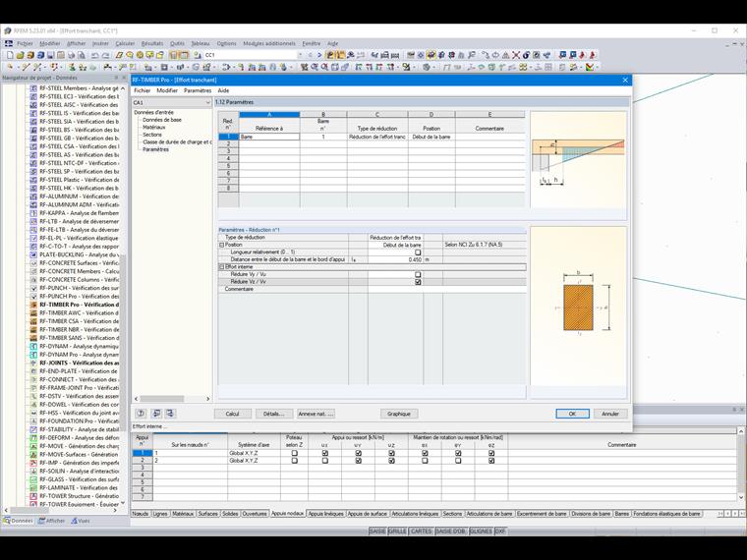
Task: Click the Open file folder icon
Action: pyautogui.click(x=20, y=55)
